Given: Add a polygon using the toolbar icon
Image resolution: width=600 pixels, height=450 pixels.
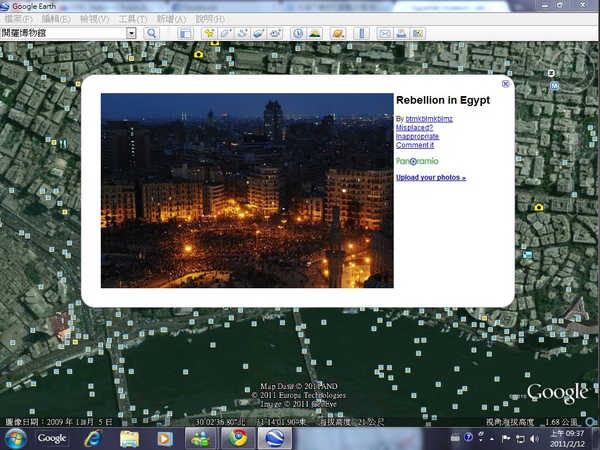Looking at the screenshot, I should tap(226, 33).
